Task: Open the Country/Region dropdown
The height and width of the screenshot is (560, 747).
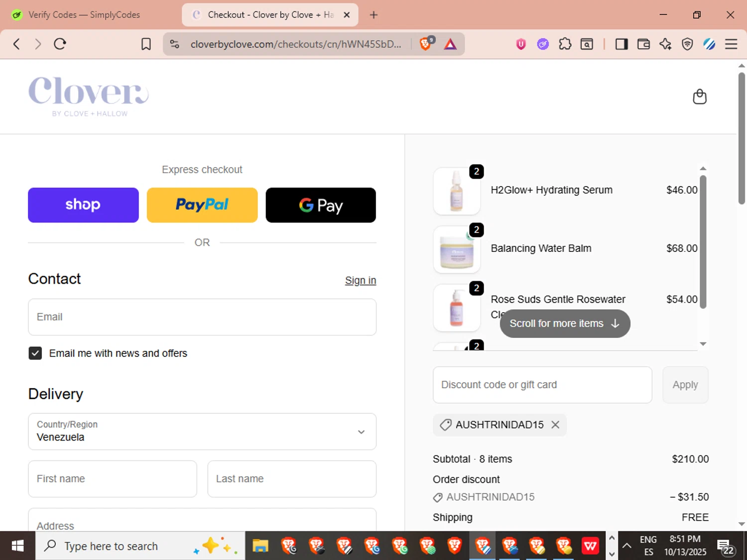Action: coord(202,432)
